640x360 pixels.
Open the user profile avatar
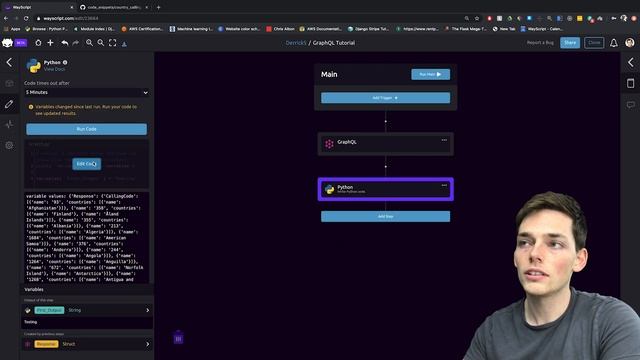(x=629, y=42)
